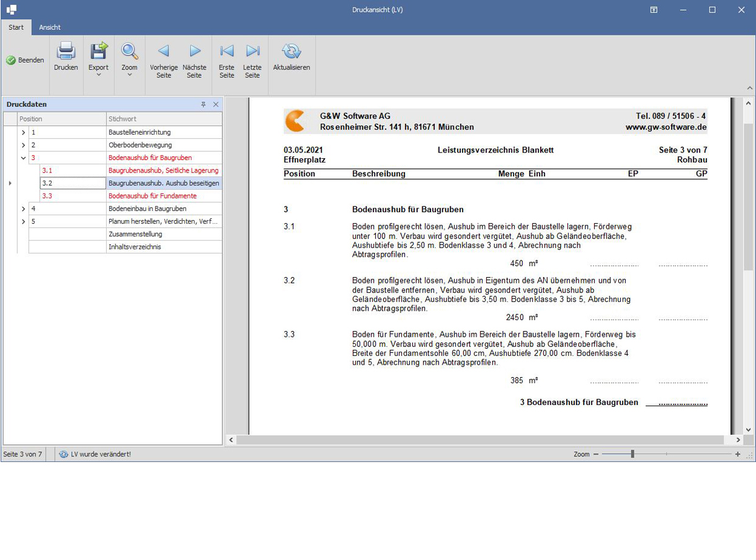Select the Inhaltsverzeichnis entry
This screenshot has height=560, width=756.
coord(135,247)
